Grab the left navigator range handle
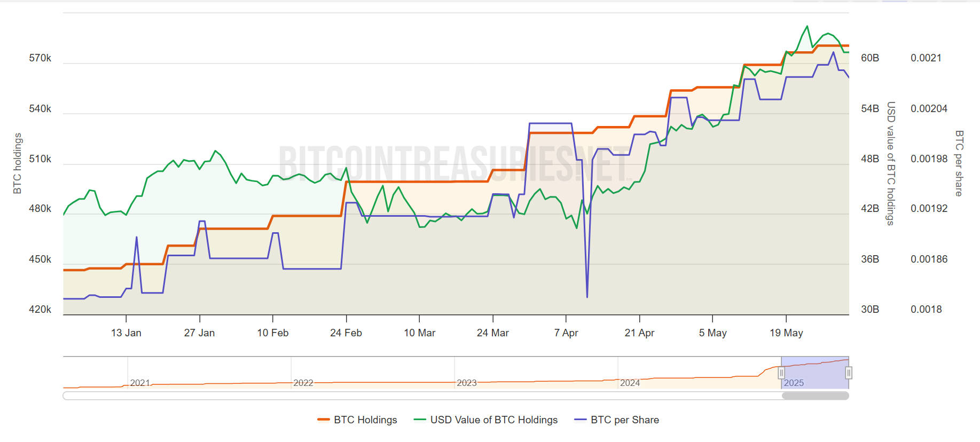The width and height of the screenshot is (980, 442). coord(781,373)
